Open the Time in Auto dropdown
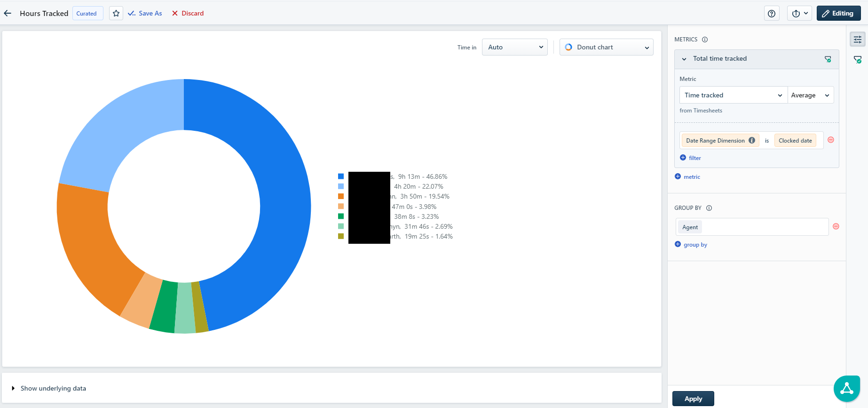The width and height of the screenshot is (868, 408). click(515, 47)
